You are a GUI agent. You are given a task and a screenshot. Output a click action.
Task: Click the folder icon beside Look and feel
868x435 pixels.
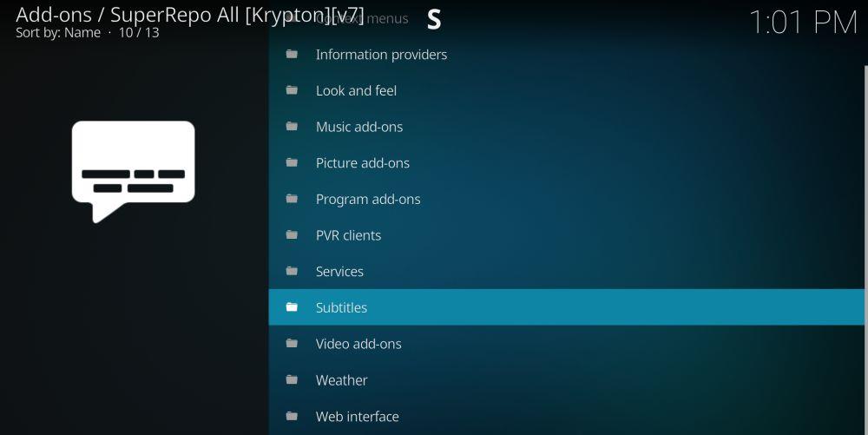click(x=292, y=90)
